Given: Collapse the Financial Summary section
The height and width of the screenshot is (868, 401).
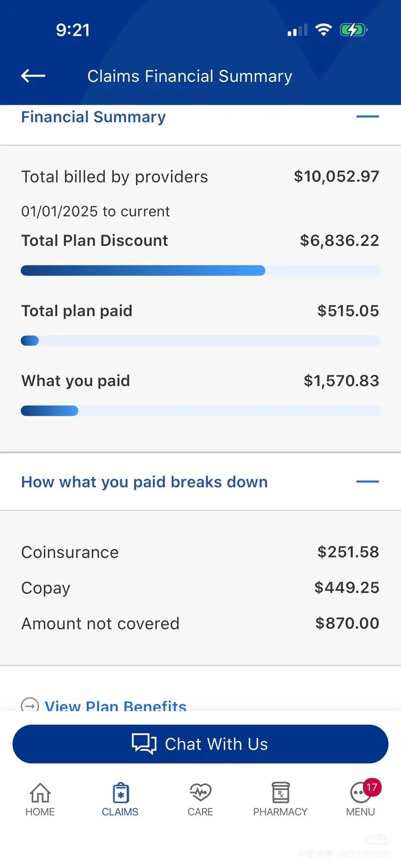Looking at the screenshot, I should click(x=368, y=117).
